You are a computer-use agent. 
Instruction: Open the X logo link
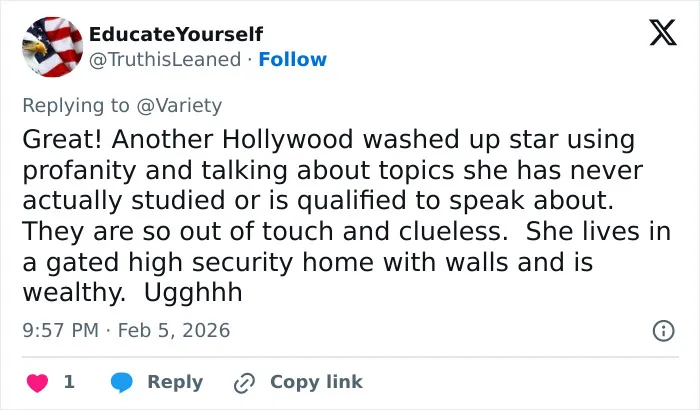click(663, 33)
